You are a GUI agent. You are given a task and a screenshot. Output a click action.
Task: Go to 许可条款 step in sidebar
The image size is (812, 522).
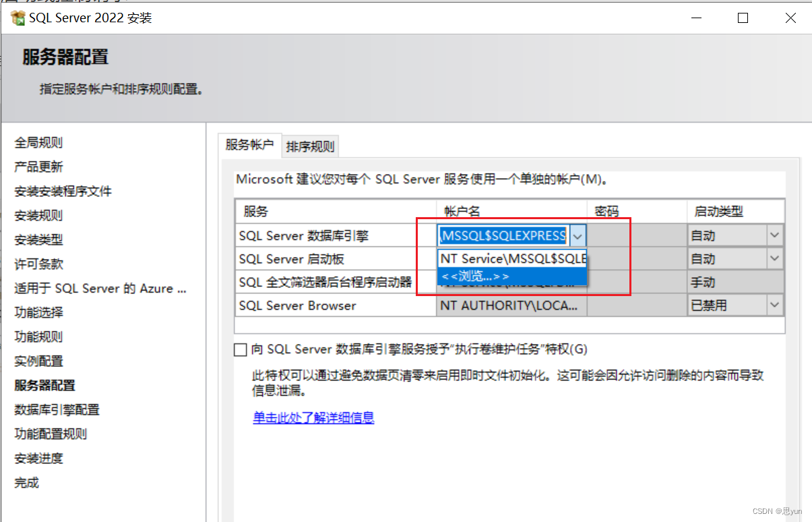38,264
